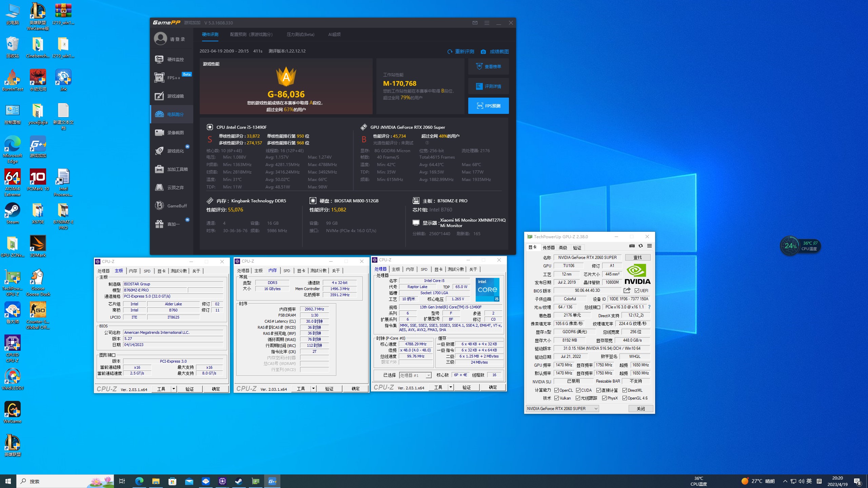
Task: Toggle PhysX checkbox in GPU-Z
Action: [x=604, y=398]
